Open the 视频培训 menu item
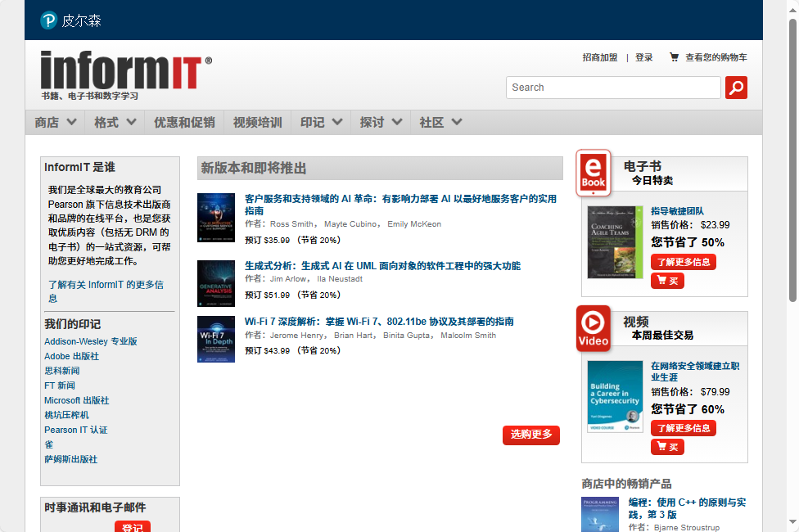This screenshot has width=799, height=532. click(257, 122)
